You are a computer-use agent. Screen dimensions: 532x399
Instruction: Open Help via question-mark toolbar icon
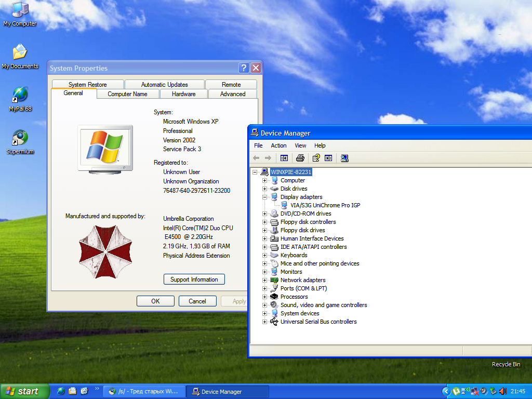[316, 158]
